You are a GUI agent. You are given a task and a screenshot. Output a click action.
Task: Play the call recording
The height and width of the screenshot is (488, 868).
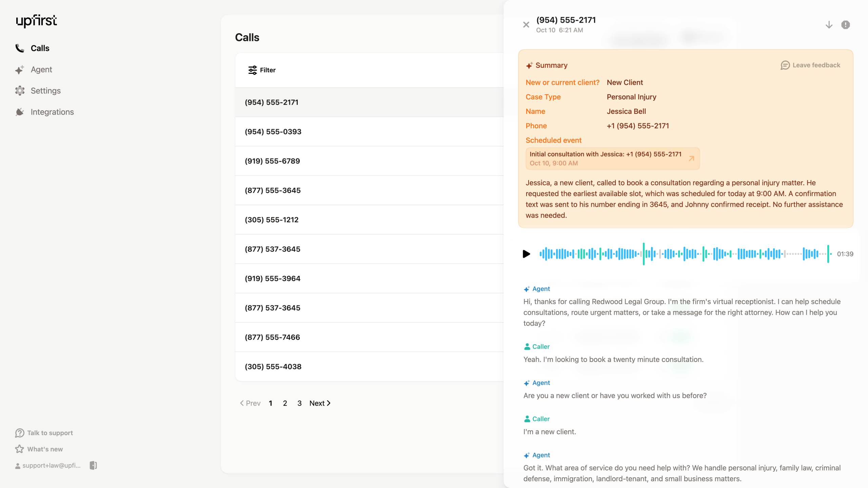tap(526, 254)
